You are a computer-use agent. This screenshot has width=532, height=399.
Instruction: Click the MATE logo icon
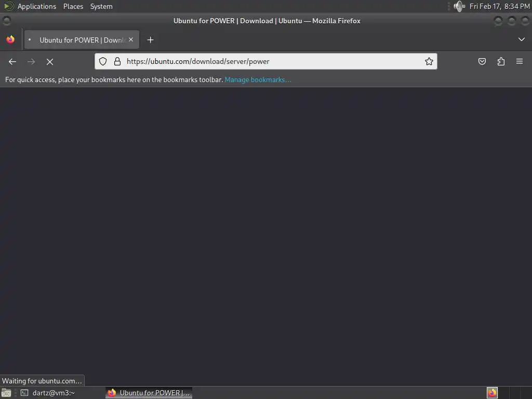[x=8, y=6]
